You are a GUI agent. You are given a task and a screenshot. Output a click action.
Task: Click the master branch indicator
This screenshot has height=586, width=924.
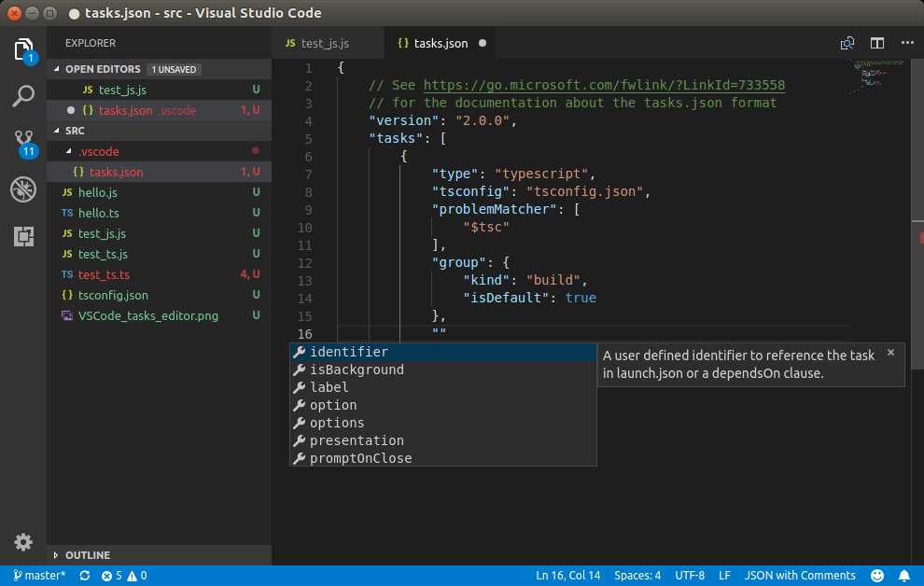tap(39, 576)
